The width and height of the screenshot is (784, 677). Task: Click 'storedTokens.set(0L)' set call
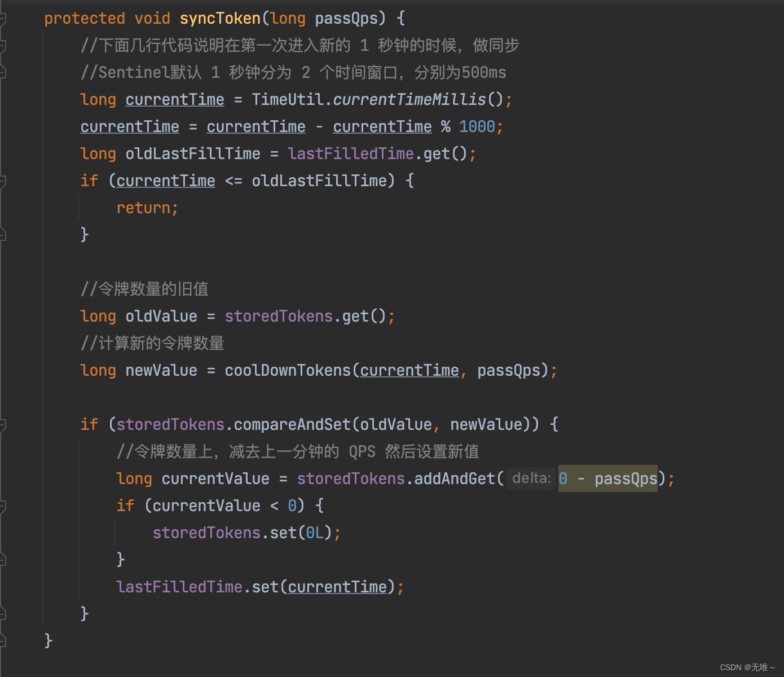(246, 533)
